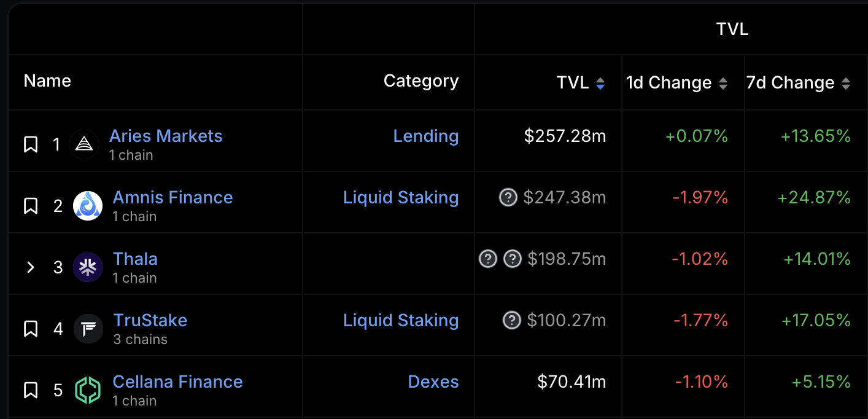This screenshot has height=419, width=868.
Task: Open Cellana Finance protocol page
Action: (178, 382)
